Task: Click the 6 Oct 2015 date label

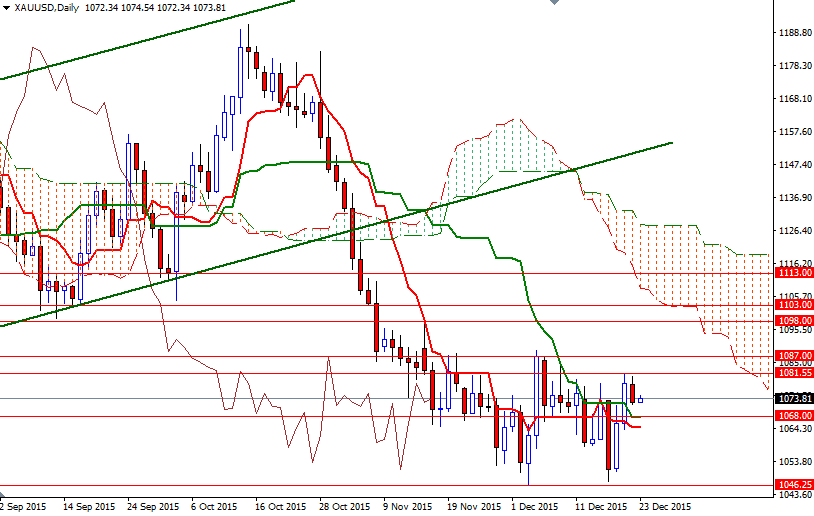Action: [213, 506]
